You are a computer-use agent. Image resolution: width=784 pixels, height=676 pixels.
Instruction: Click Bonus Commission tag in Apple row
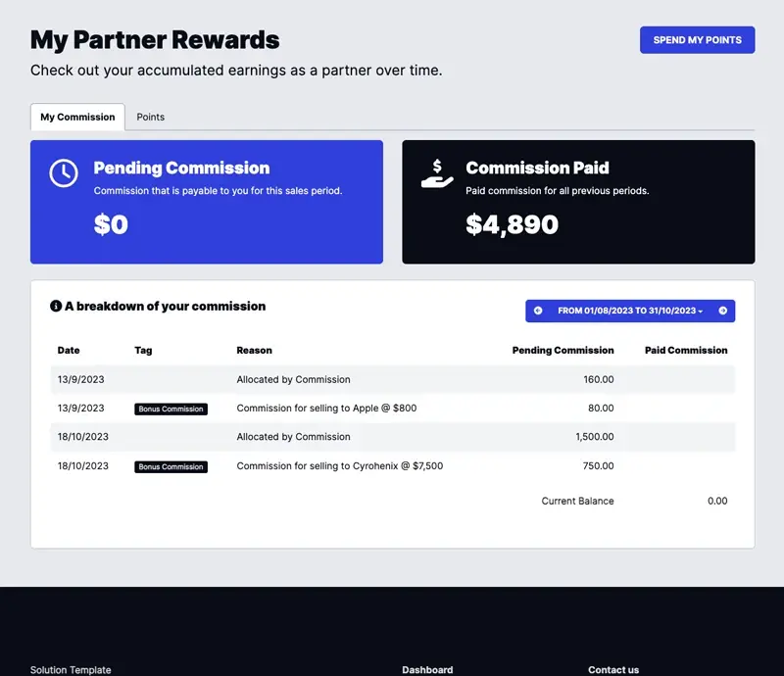tap(171, 409)
